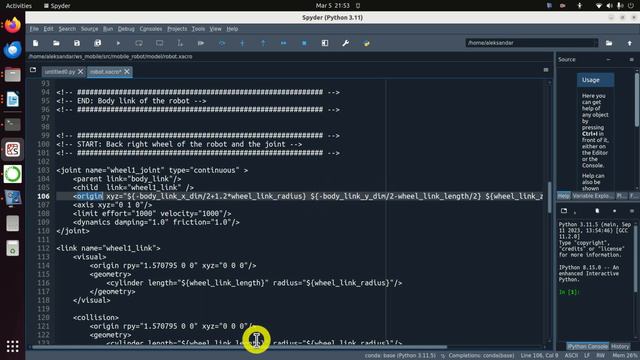Image resolution: width=640 pixels, height=360 pixels.
Task: Open the Consoles menu
Action: (x=151, y=29)
